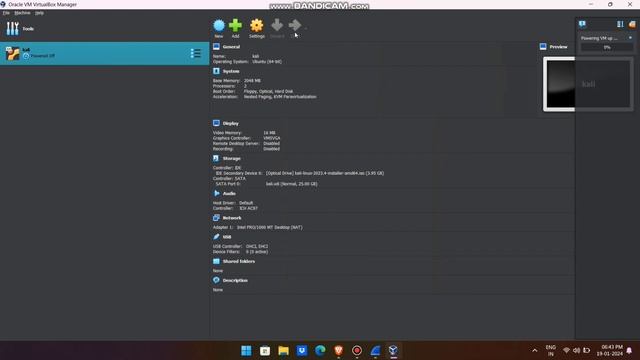Open the kali VM's menu list icon
Screen dimensions: 640x360
pyautogui.click(x=196, y=53)
